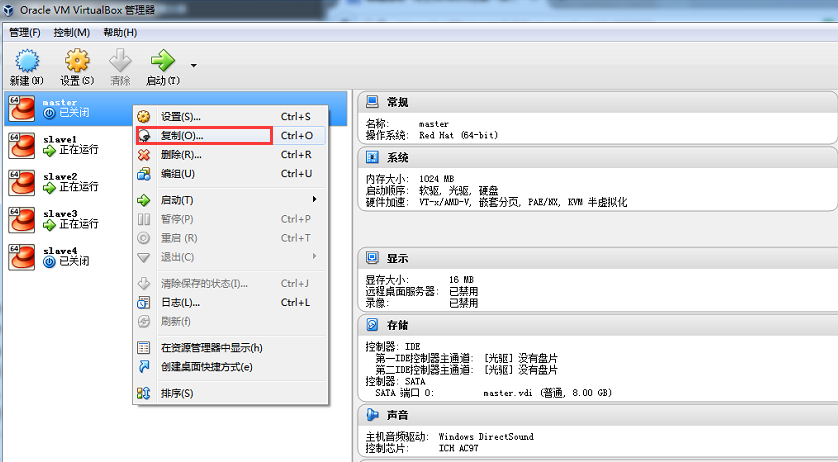838x462 pixels.
Task: Open the 控制(M) menu
Action: [x=72, y=33]
